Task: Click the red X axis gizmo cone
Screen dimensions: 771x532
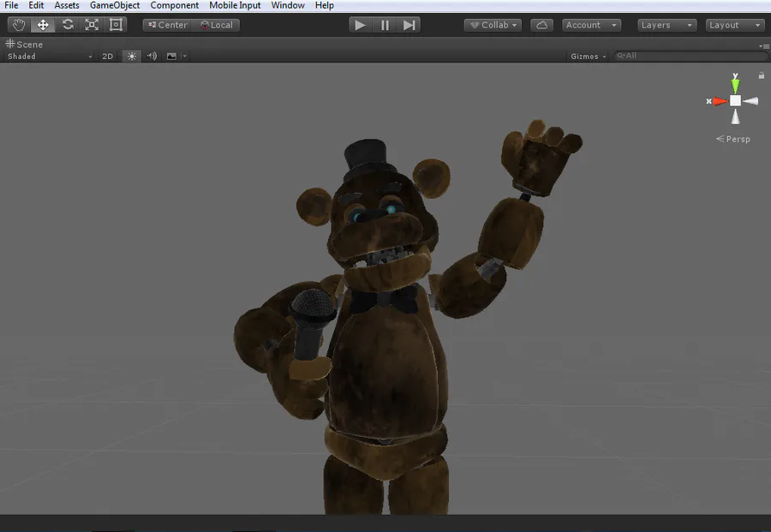Action: click(x=720, y=101)
